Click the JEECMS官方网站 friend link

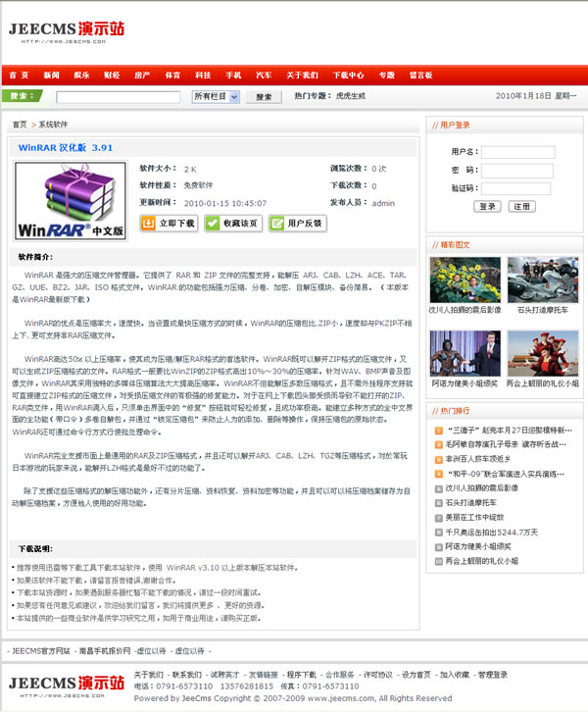[x=41, y=651]
